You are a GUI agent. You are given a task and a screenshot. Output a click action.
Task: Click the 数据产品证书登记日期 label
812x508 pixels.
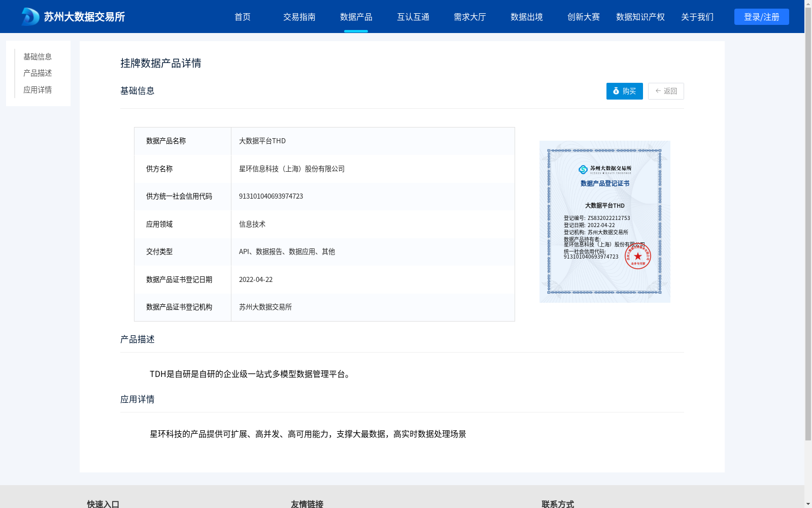(x=179, y=279)
